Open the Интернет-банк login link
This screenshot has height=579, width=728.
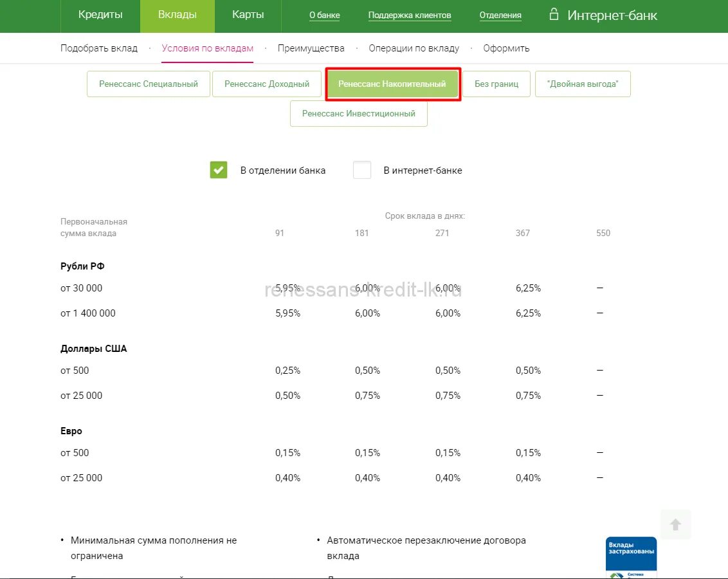click(612, 15)
